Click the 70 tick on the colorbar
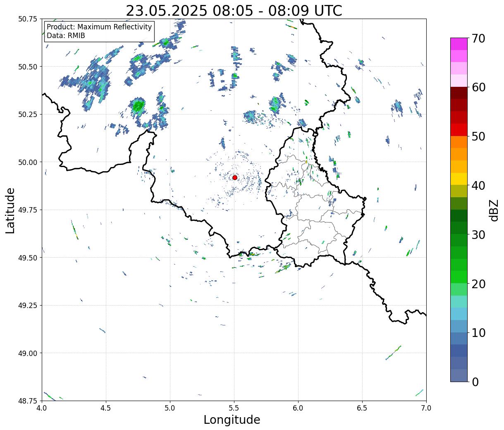Image resolution: width=504 pixels, height=430 pixels. click(478, 38)
